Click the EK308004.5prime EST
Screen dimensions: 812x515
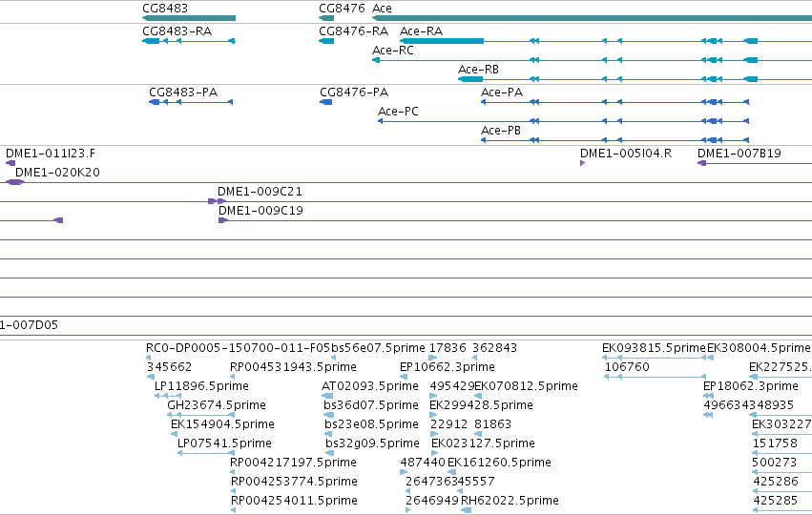pos(759,348)
